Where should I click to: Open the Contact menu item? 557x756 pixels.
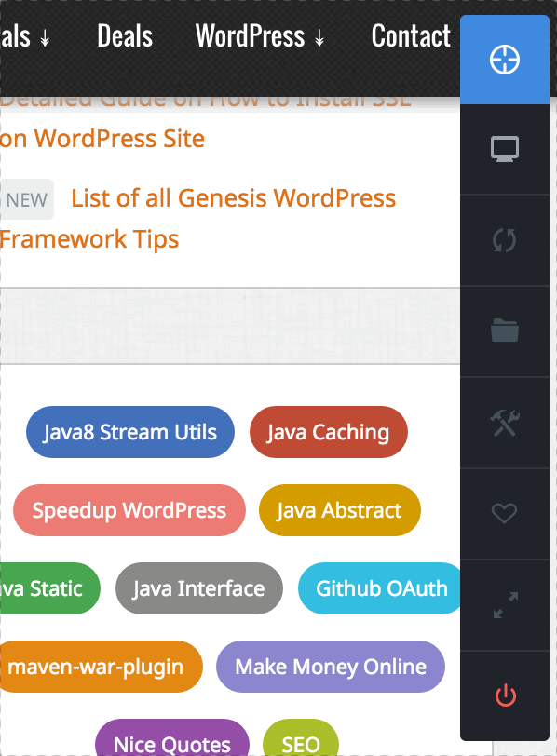click(411, 36)
